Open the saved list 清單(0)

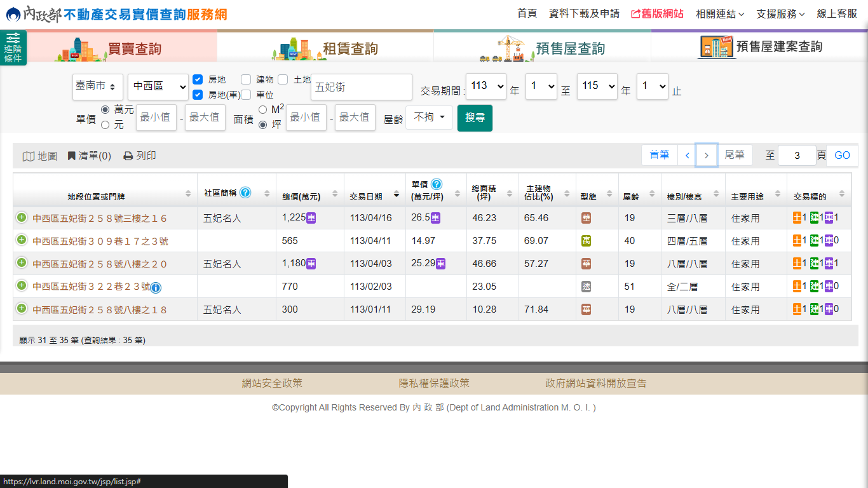[x=90, y=156]
